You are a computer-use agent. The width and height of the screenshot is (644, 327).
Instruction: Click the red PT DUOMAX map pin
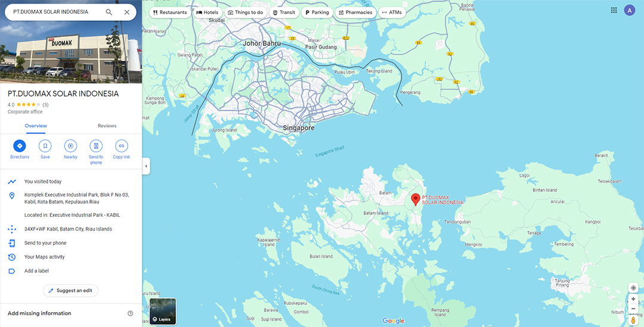[415, 200]
